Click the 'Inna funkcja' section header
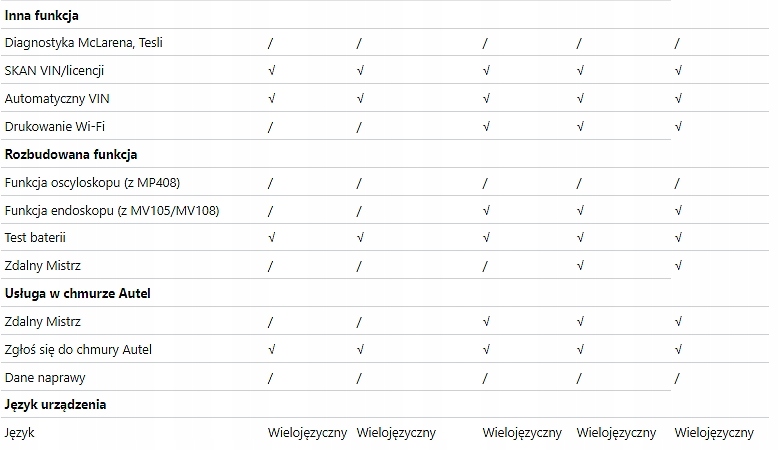 pyautogui.click(x=42, y=16)
